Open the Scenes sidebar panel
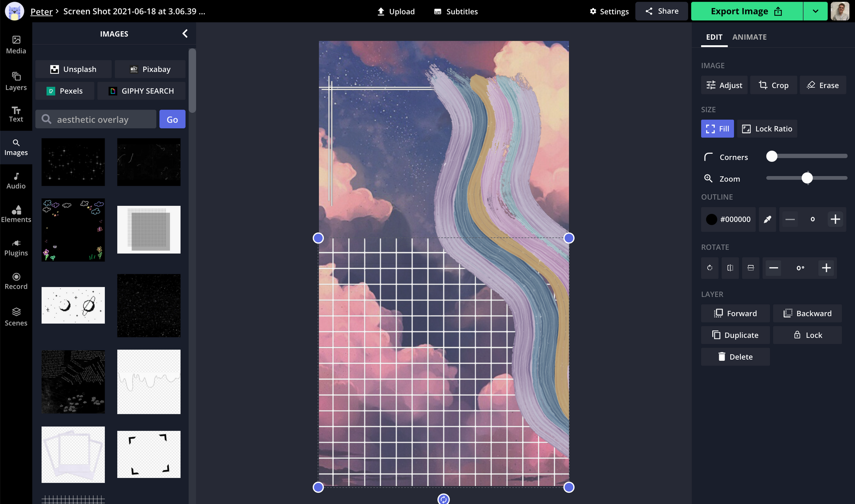Image resolution: width=855 pixels, height=504 pixels. click(x=16, y=316)
